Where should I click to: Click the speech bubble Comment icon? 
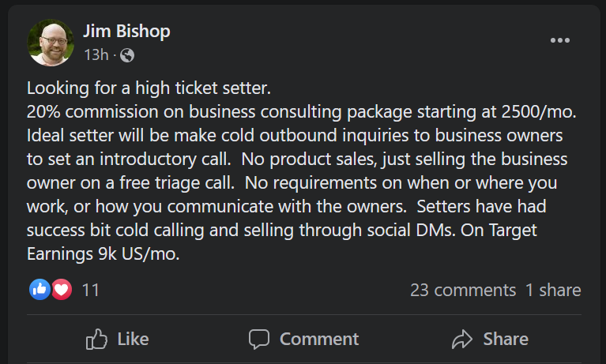pos(259,339)
